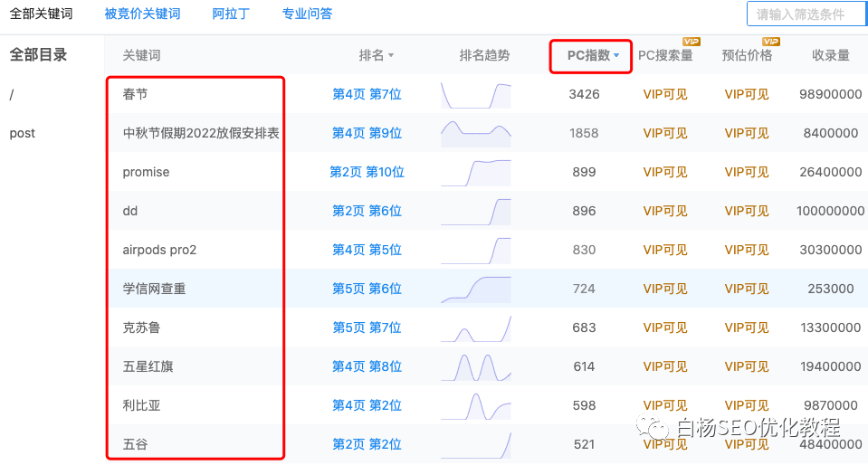Click VIP badge above 预估价格
The width and height of the screenshot is (868, 465).
pos(771,42)
